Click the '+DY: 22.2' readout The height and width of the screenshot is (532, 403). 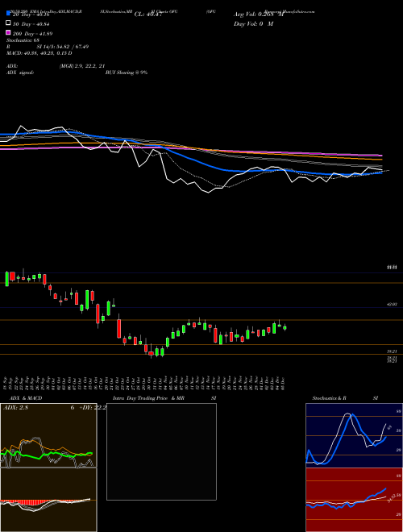coord(92,408)
